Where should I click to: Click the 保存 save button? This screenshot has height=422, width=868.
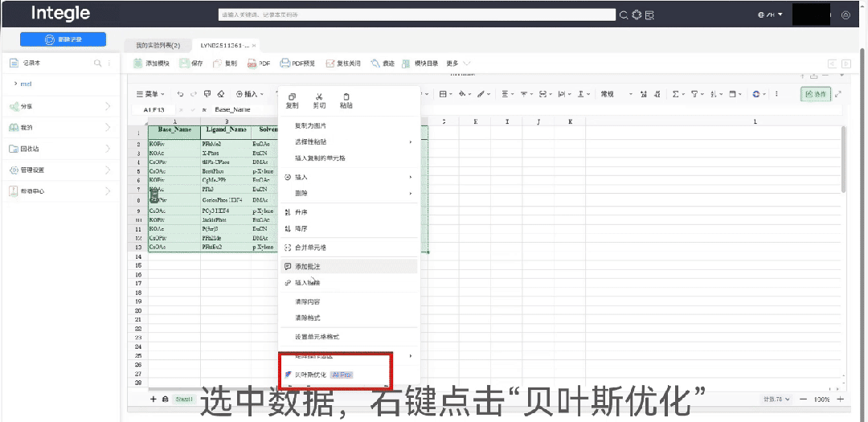pyautogui.click(x=191, y=64)
